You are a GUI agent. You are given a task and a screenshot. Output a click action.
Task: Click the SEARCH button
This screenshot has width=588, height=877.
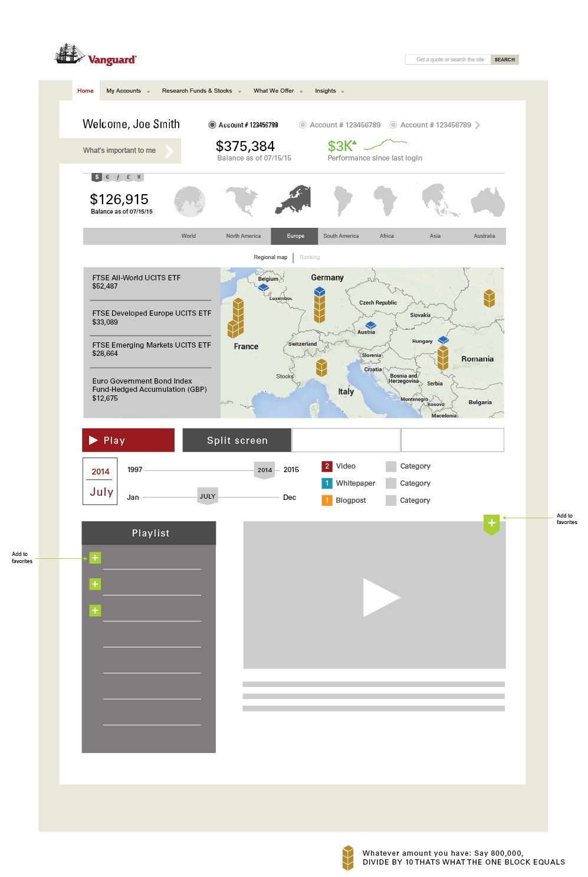tap(505, 60)
